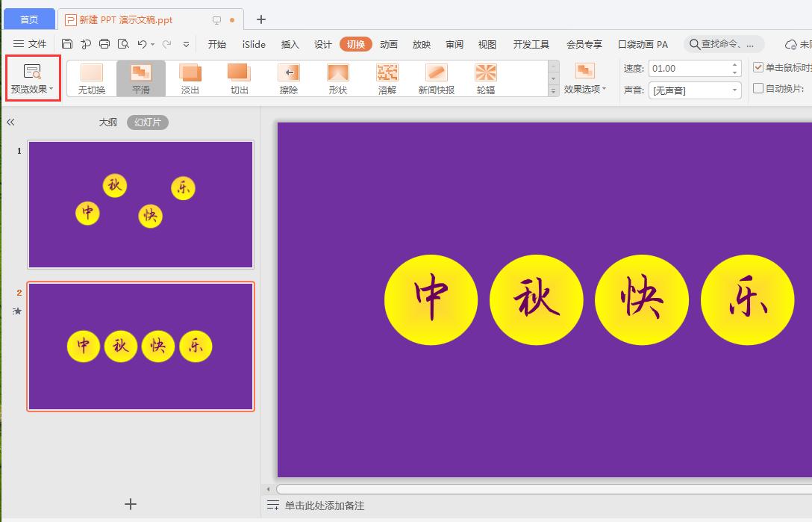The height and width of the screenshot is (522, 812).
Task: Select the 淡出 fade transition
Action: [190, 78]
